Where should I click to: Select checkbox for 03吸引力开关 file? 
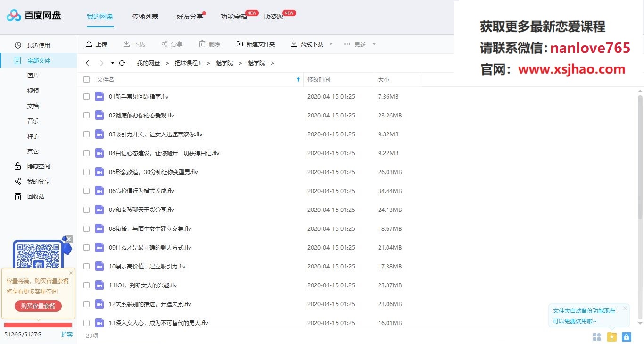(x=86, y=134)
